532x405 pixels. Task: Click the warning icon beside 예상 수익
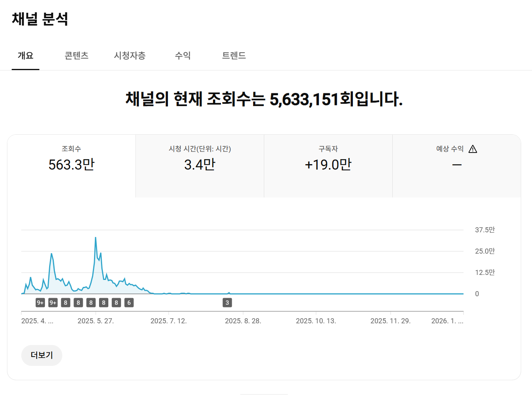472,149
